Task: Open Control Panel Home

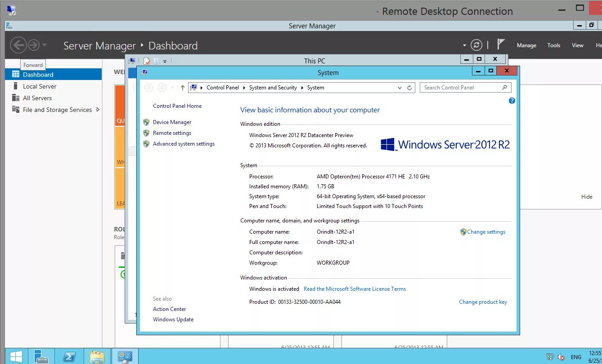Action: (177, 106)
